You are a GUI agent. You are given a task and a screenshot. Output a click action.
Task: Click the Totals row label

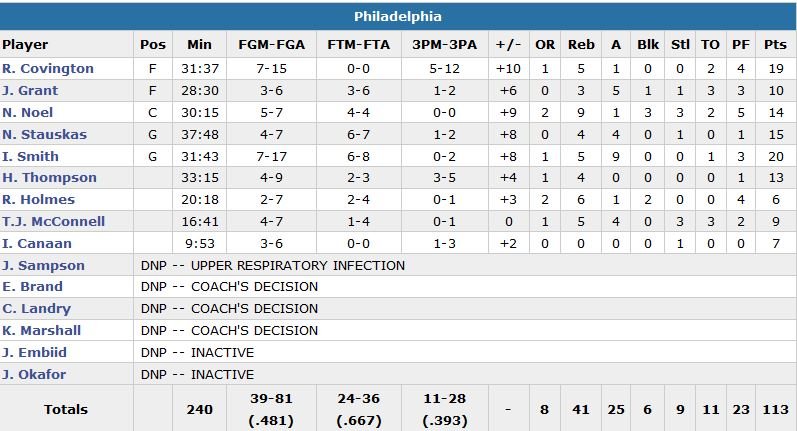[66, 409]
